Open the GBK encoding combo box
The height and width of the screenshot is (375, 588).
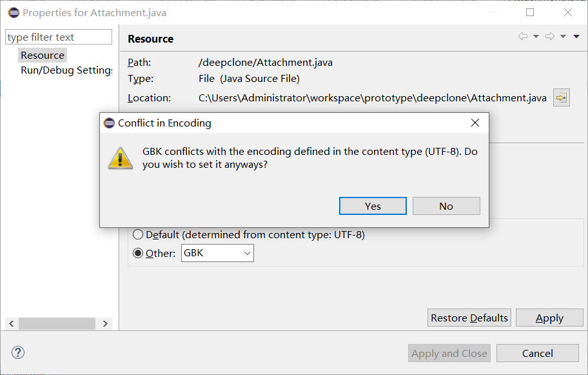point(217,253)
